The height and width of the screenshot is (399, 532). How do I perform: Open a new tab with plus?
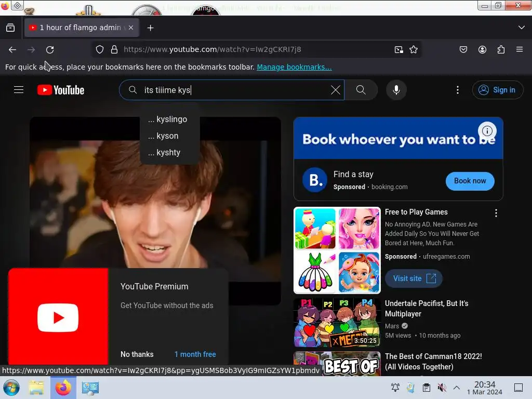(150, 28)
